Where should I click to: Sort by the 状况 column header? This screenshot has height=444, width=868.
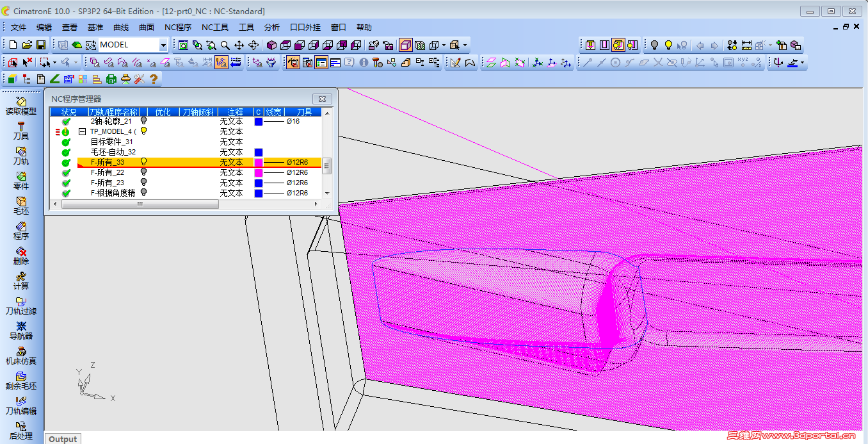(x=69, y=112)
